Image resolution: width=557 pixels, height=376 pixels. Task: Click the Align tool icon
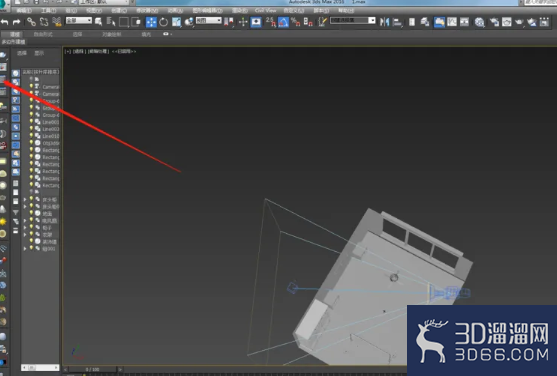click(x=397, y=22)
